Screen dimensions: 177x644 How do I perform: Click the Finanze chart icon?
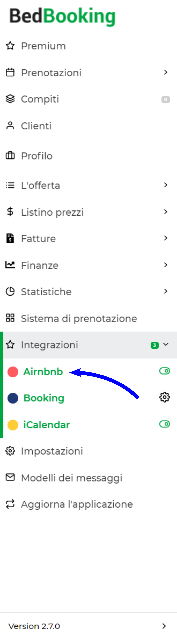tap(10, 265)
